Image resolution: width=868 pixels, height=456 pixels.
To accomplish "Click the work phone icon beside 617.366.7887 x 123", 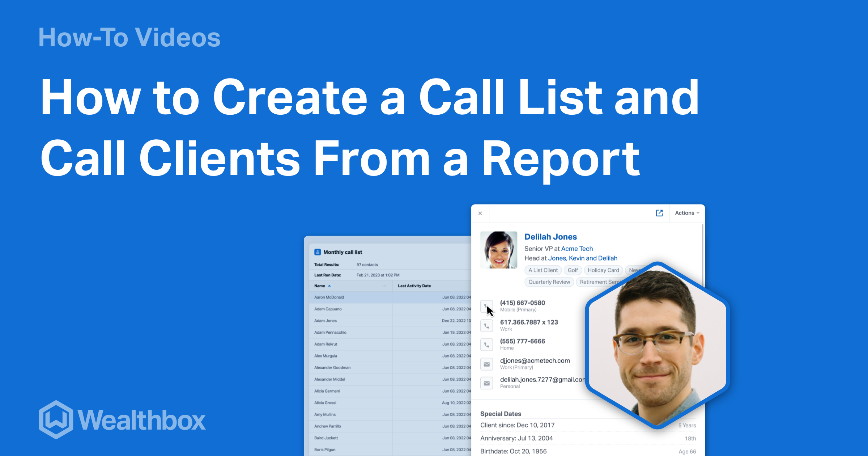I will [487, 325].
